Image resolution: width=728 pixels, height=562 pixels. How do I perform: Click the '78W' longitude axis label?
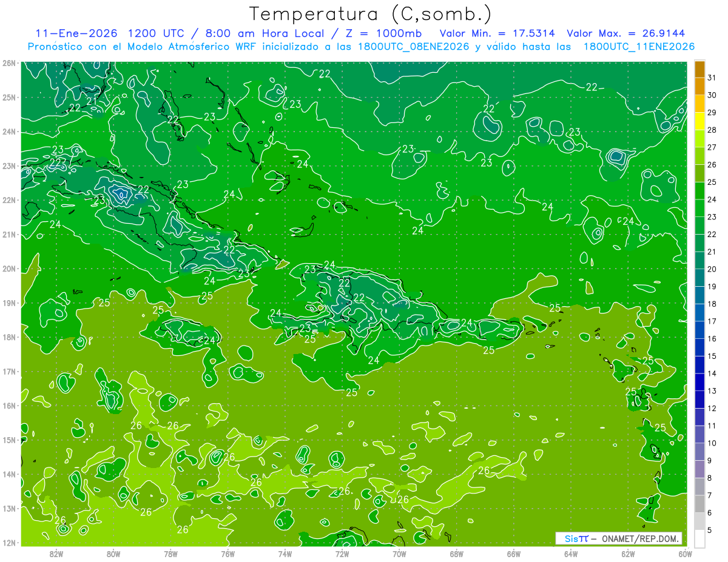[x=170, y=554]
